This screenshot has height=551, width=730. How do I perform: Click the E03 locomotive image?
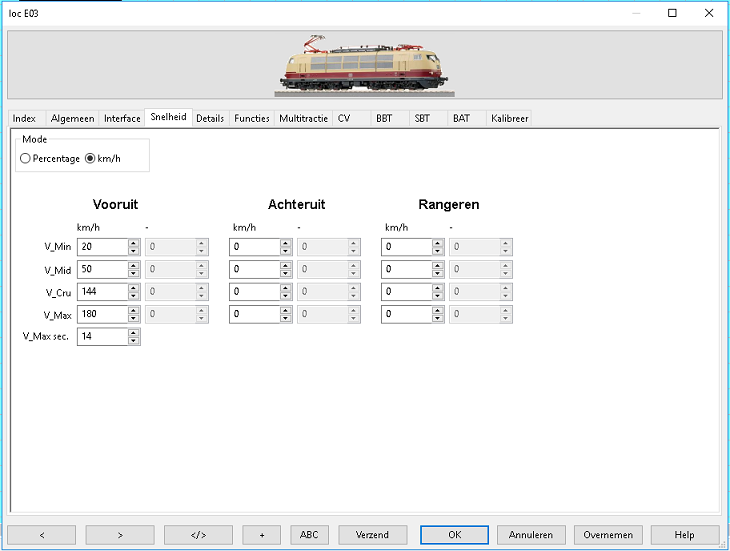(364, 66)
